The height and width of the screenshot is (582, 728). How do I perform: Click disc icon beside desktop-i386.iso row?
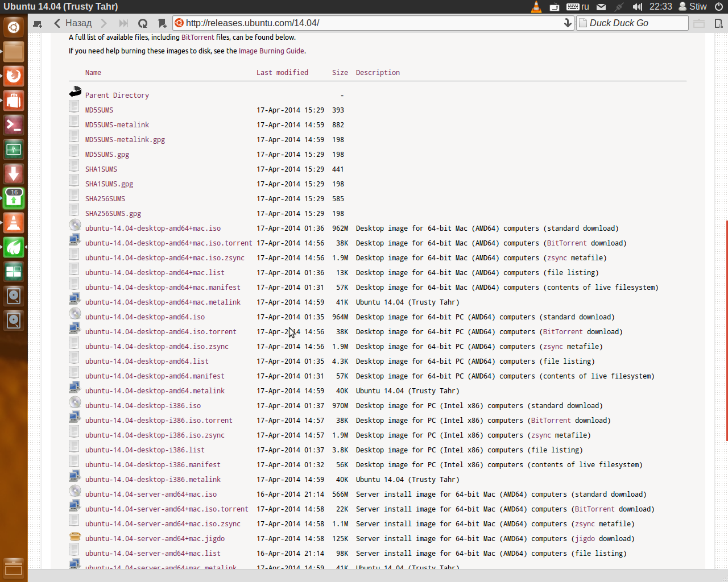(x=75, y=402)
